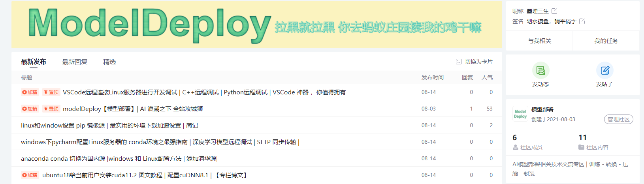The height and width of the screenshot is (184, 644).
Task: Click the 管理社区 button
Action: (x=619, y=119)
